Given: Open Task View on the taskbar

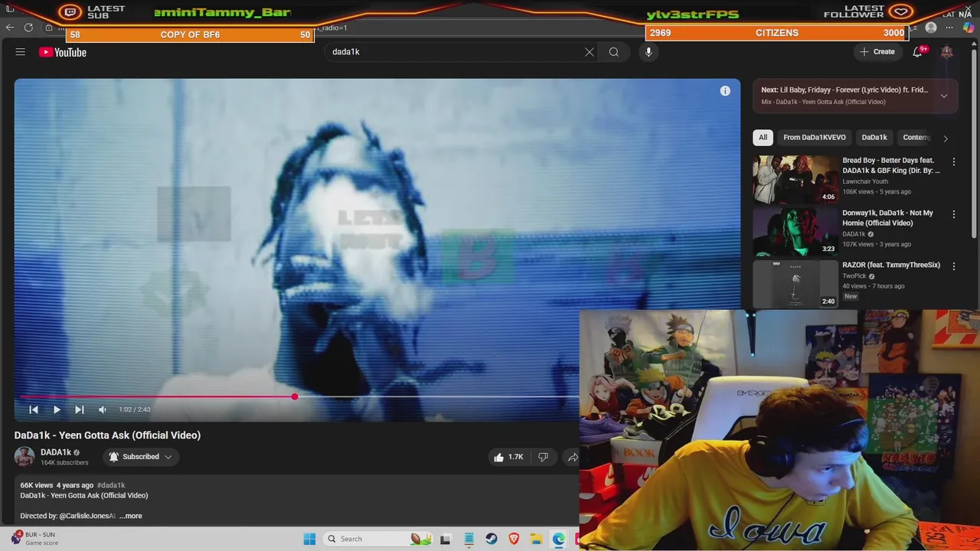Looking at the screenshot, I should [x=446, y=539].
